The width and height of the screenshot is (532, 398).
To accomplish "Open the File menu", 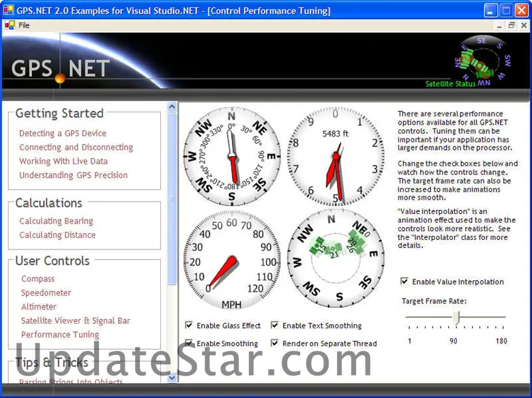I will click(24, 25).
